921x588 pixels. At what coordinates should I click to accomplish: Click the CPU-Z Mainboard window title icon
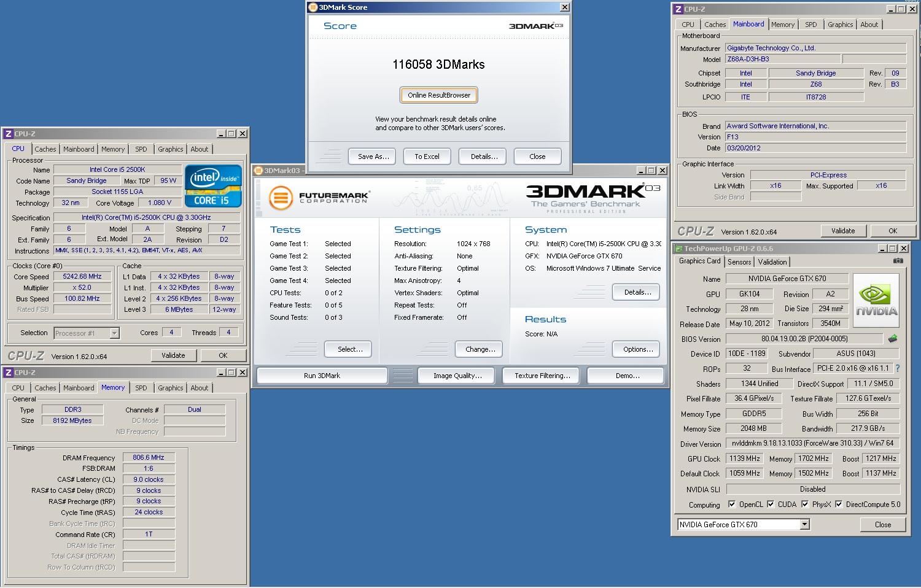coord(678,9)
